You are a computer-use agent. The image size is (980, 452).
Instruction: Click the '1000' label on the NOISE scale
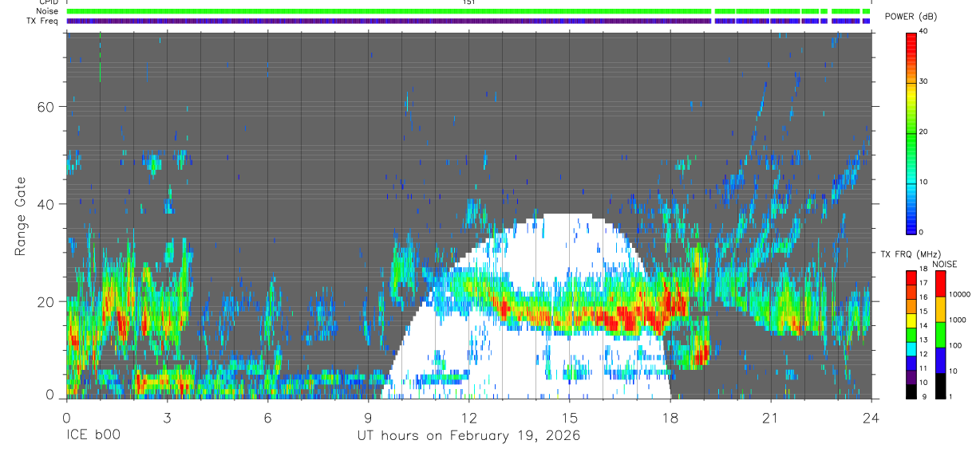(x=957, y=320)
